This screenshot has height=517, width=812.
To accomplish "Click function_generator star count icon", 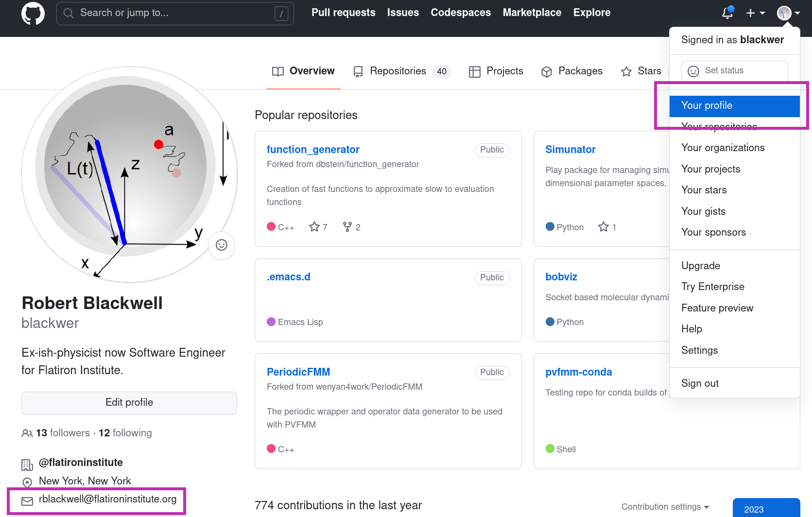I will pos(314,227).
